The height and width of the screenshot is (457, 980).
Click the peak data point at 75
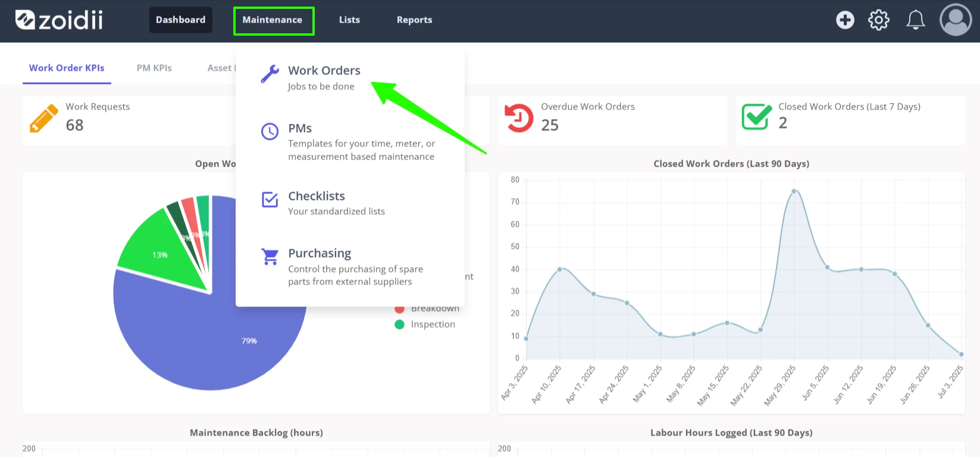coord(794,191)
